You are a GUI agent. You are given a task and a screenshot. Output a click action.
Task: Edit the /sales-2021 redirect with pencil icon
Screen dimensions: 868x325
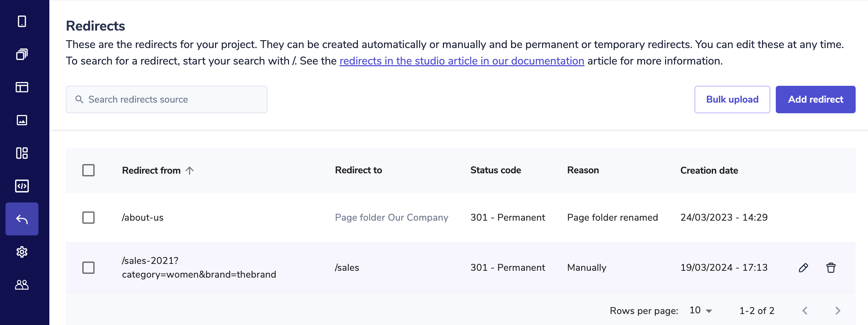pyautogui.click(x=803, y=268)
